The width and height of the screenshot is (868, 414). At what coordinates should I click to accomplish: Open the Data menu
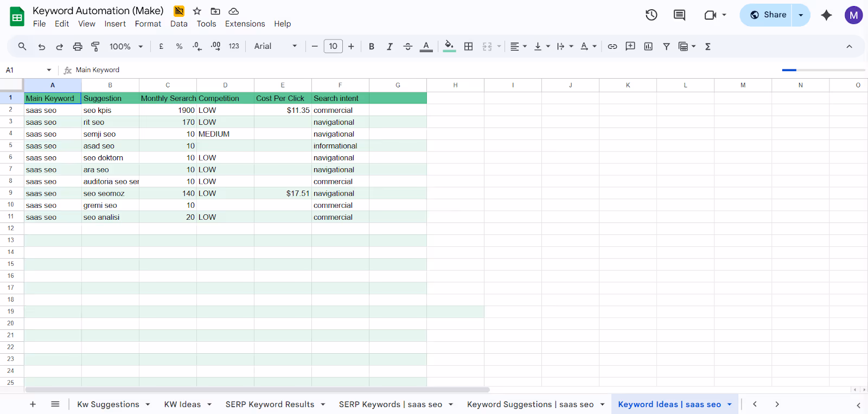click(x=178, y=24)
